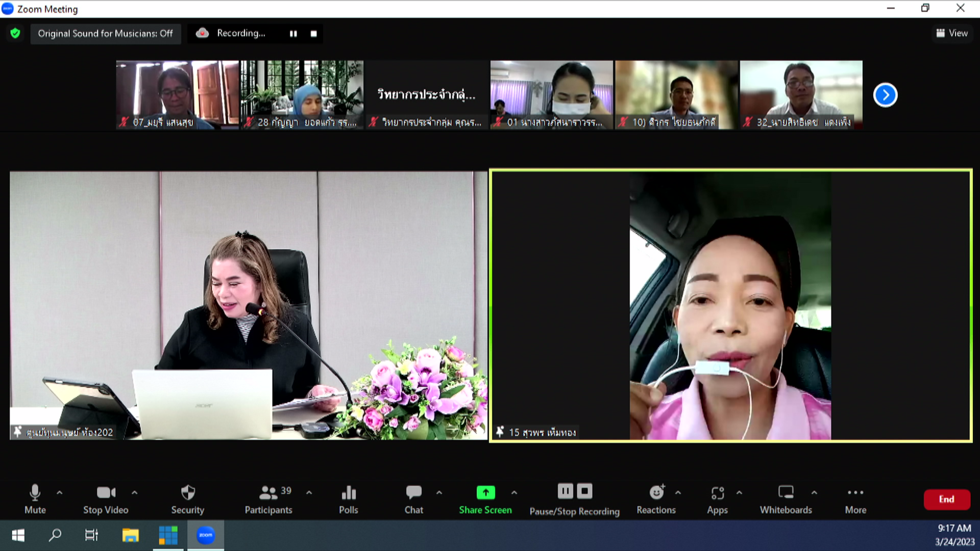The height and width of the screenshot is (551, 980).
Task: Select the วิทยากรประจำกลุ่ม participant tile
Action: (427, 95)
